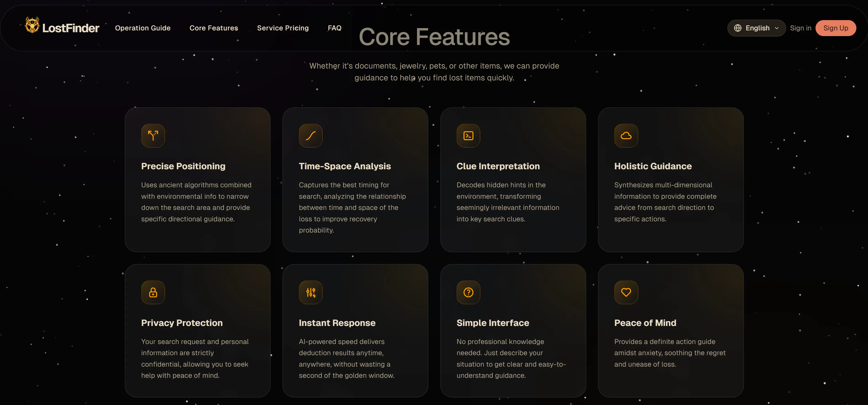Click the LostFinder deer logo icon
868x405 pixels.
pos(32,25)
